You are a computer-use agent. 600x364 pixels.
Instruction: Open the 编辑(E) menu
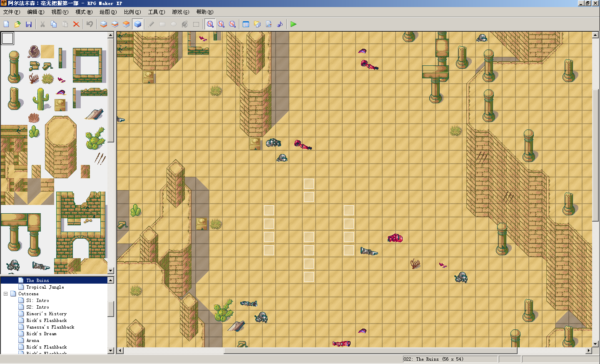tap(36, 12)
